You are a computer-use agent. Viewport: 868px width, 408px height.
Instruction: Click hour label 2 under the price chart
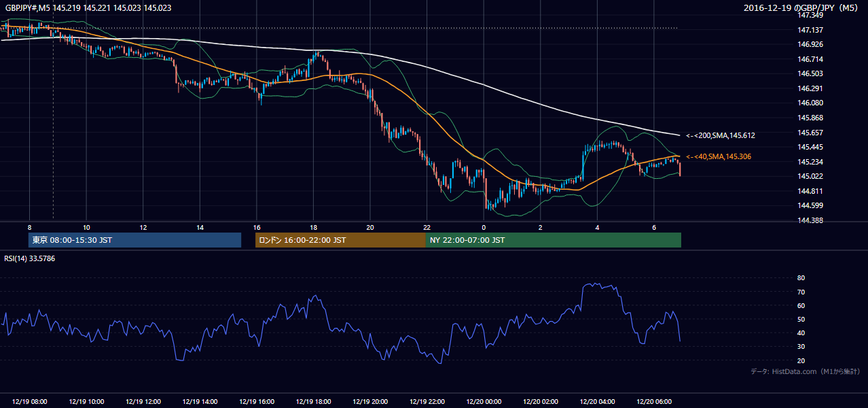pos(540,227)
